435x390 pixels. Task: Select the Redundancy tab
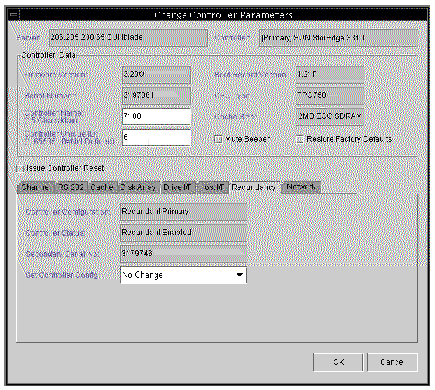click(x=255, y=187)
